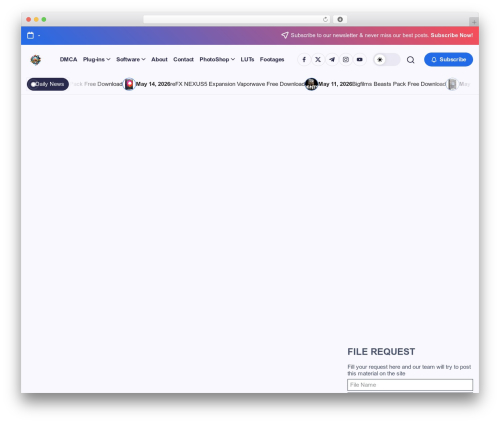Image resolution: width=500 pixels, height=423 pixels.
Task: Open the LUTs menu item
Action: click(x=247, y=59)
